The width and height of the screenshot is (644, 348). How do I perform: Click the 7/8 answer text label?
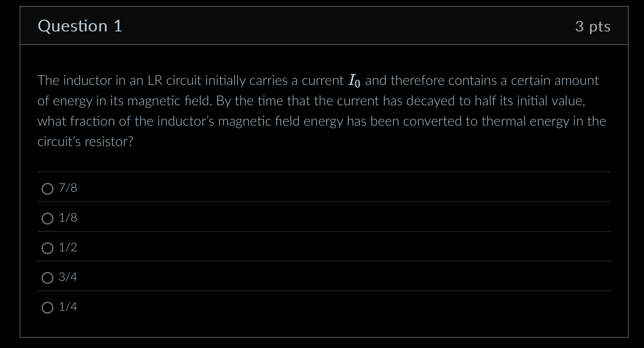[67, 188]
